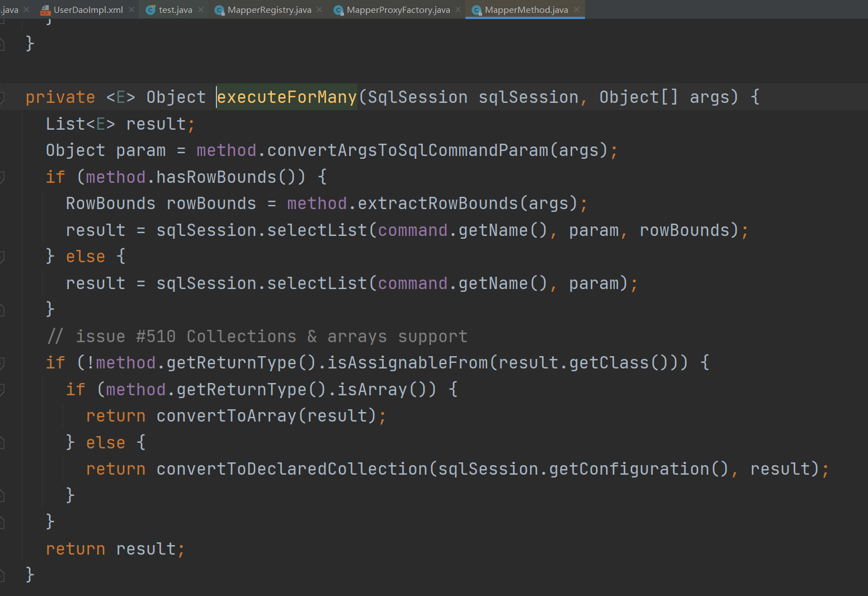Open the test.java editor tab
Image resolution: width=868 pixels, height=596 pixels.
[175, 10]
